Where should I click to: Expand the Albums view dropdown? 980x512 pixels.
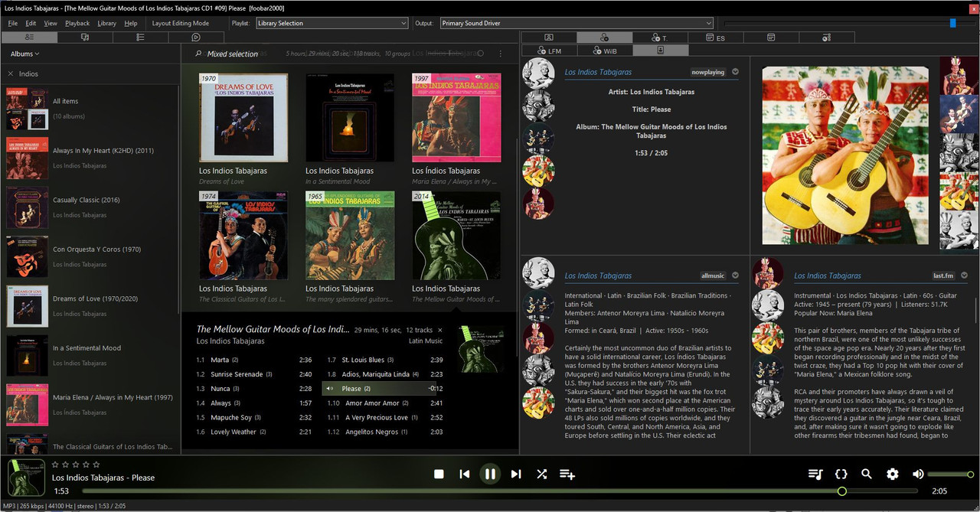pos(25,54)
